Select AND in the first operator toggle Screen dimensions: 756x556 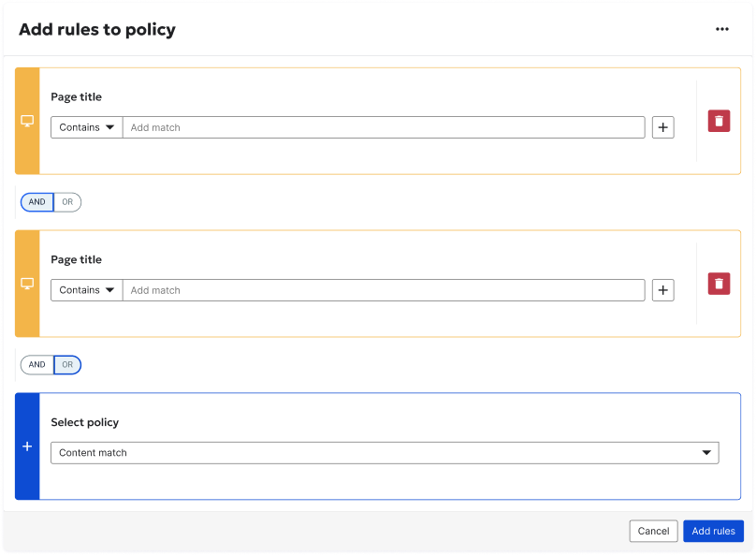pos(37,202)
